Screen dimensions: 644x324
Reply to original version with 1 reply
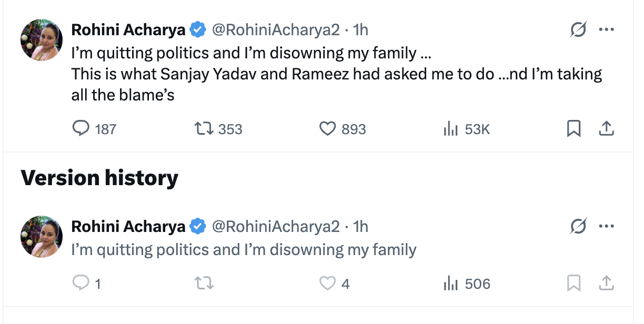coord(80,283)
